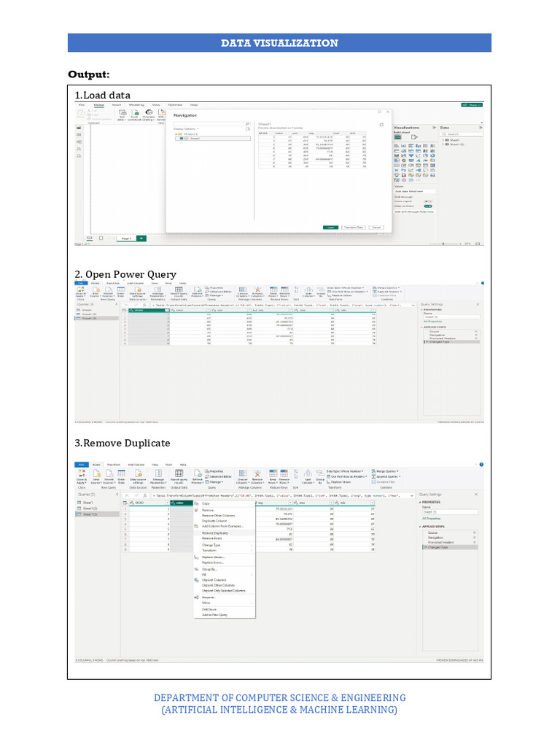560x747 pixels.
Task: Click Choose Columns icon in Remove Duplicate screenshot
Action: click(x=243, y=473)
